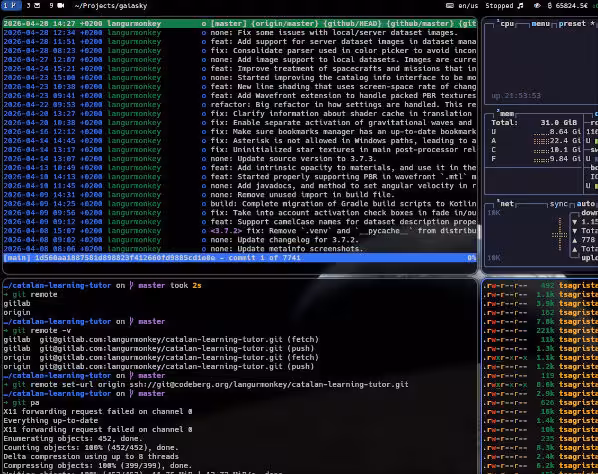Screen dimensions: 598x474
Task: Click the 'git pa' command line
Action: tap(21, 402)
